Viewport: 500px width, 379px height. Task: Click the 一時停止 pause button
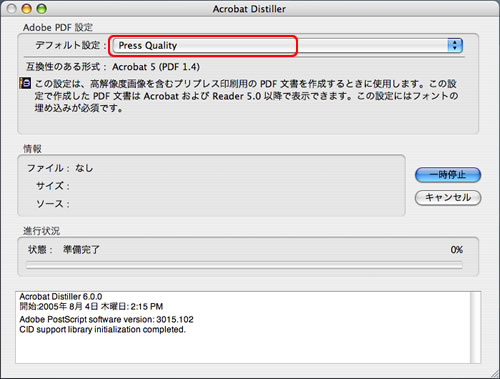[448, 175]
